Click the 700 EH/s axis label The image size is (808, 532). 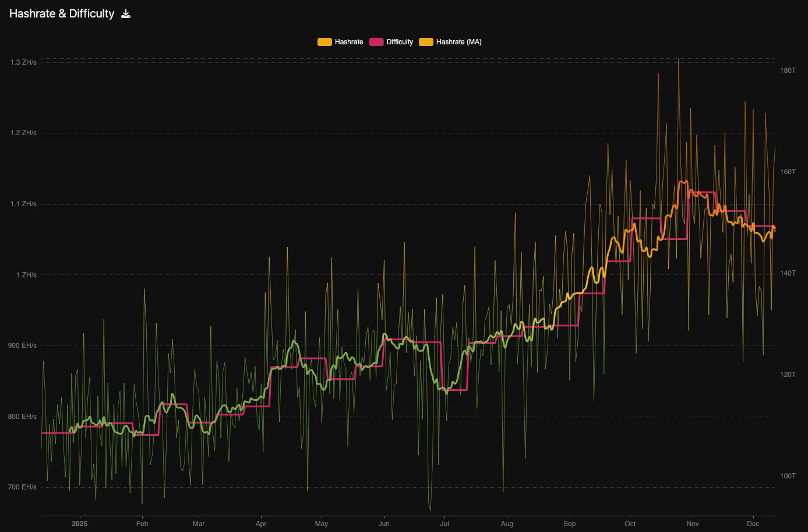pos(22,487)
